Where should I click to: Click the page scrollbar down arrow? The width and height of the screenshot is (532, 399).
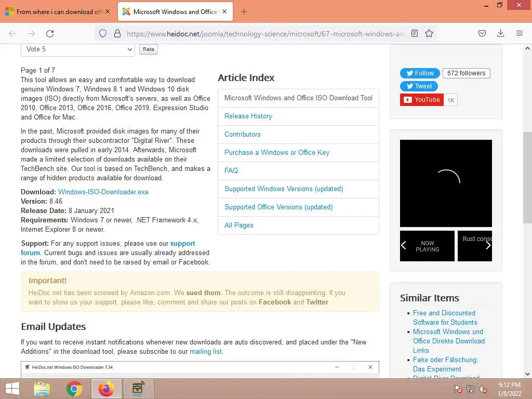click(x=527, y=374)
